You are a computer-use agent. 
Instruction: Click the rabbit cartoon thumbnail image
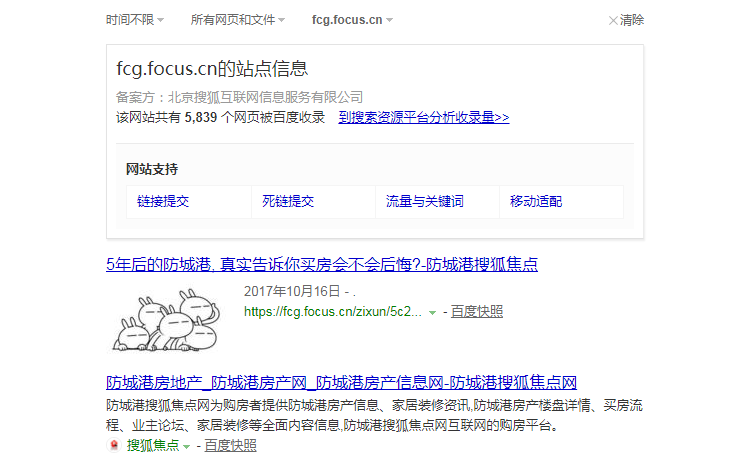pos(166,319)
